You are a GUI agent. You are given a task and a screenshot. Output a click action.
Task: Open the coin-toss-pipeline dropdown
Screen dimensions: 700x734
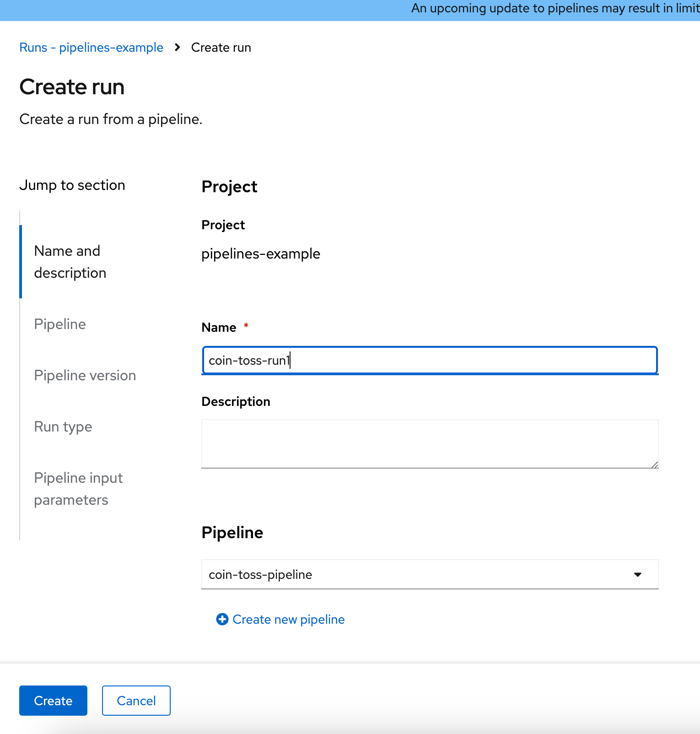430,574
